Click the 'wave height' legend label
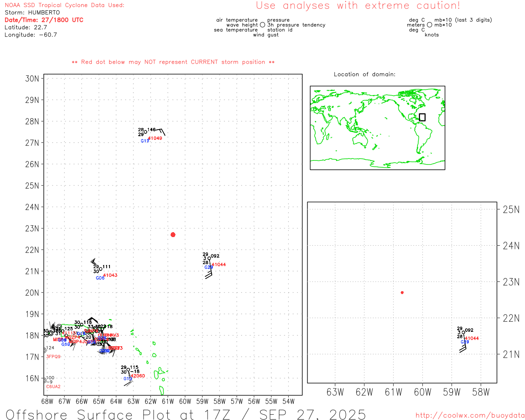The width and height of the screenshot is (525, 420). click(x=242, y=25)
